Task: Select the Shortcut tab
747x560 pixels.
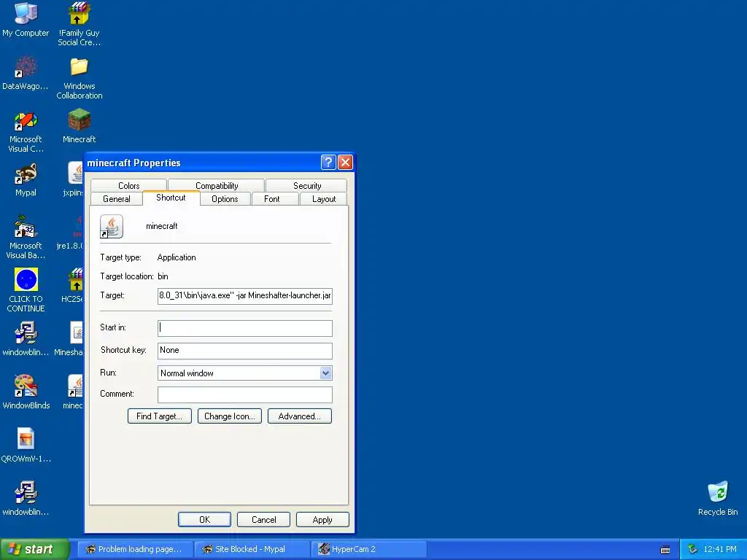Action: pos(171,198)
